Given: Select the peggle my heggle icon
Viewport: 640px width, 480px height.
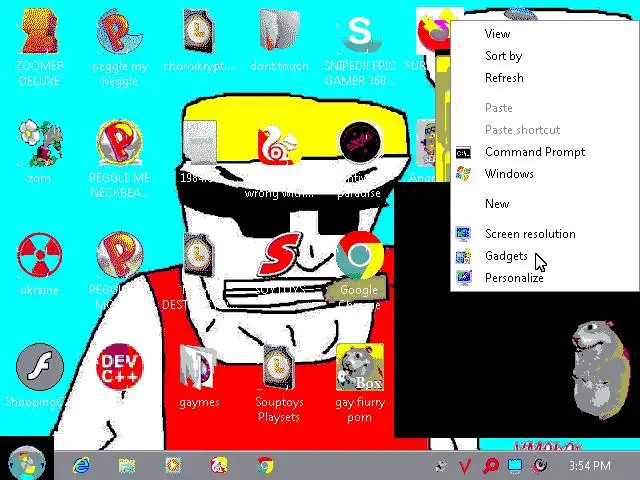Looking at the screenshot, I should 120,33.
